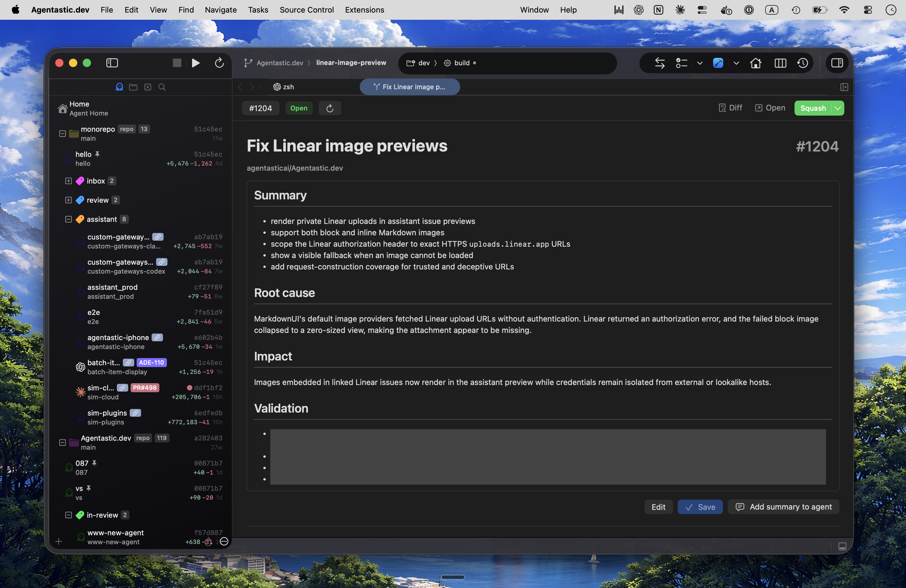Viewport: 906px width, 588px height.
Task: Open the source control changes icon
Action: coord(148,87)
